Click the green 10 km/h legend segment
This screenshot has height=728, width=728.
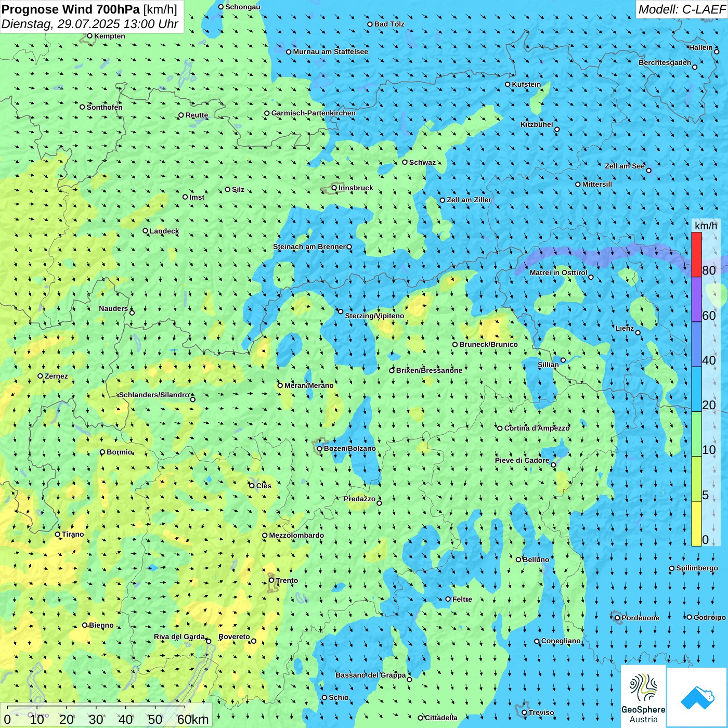pos(696,434)
